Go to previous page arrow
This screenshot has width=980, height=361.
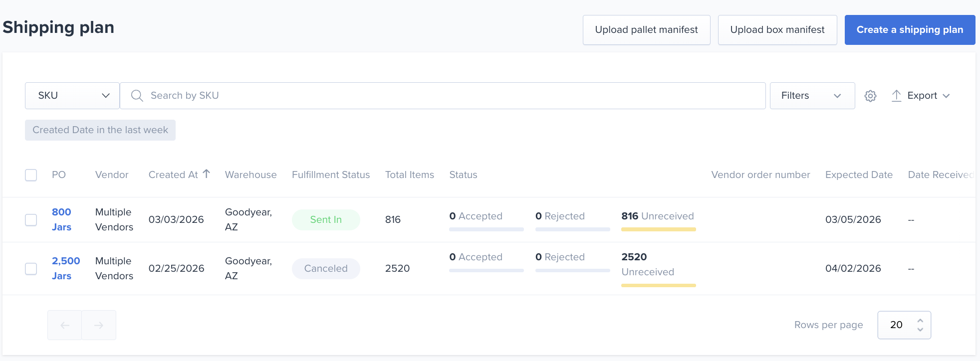point(65,325)
